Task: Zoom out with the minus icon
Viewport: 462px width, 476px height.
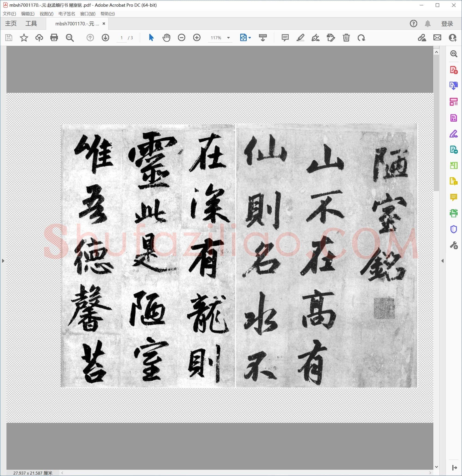Action: tap(181, 38)
